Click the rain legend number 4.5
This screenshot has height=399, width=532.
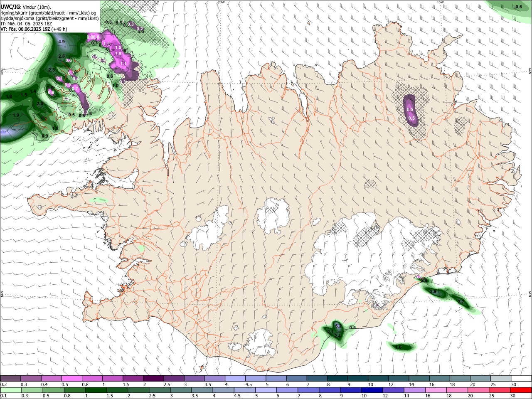[x=237, y=396]
